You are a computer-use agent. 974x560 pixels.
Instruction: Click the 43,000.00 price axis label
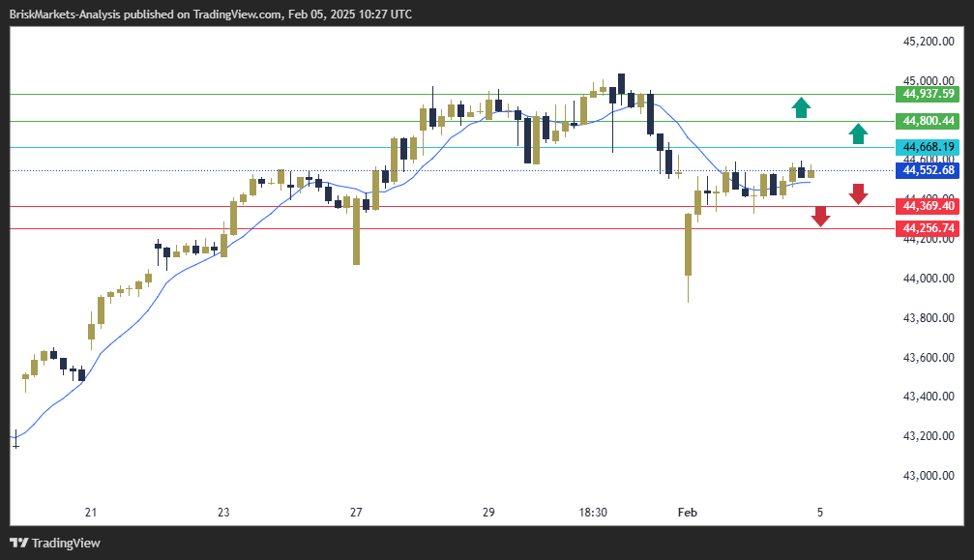pos(928,475)
